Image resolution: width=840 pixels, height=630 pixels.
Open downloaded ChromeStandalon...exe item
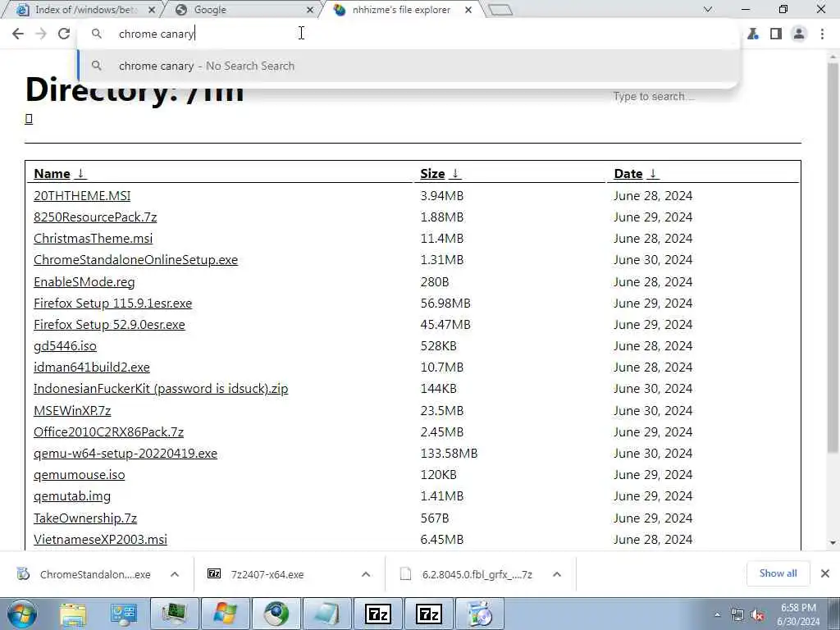(85, 574)
